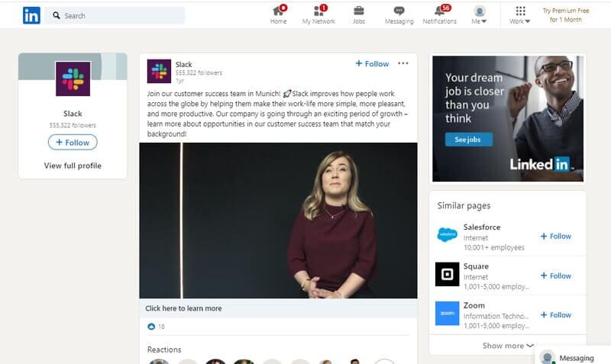Viewport: 611px width, 364px height.
Task: Click the Salesforce logo icon
Action: [448, 235]
